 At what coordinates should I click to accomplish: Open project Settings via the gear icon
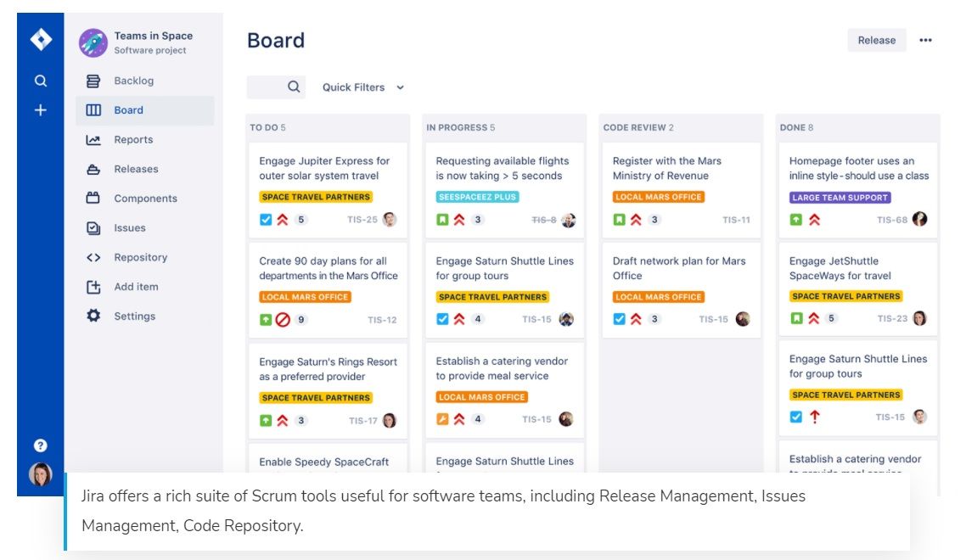(x=93, y=316)
